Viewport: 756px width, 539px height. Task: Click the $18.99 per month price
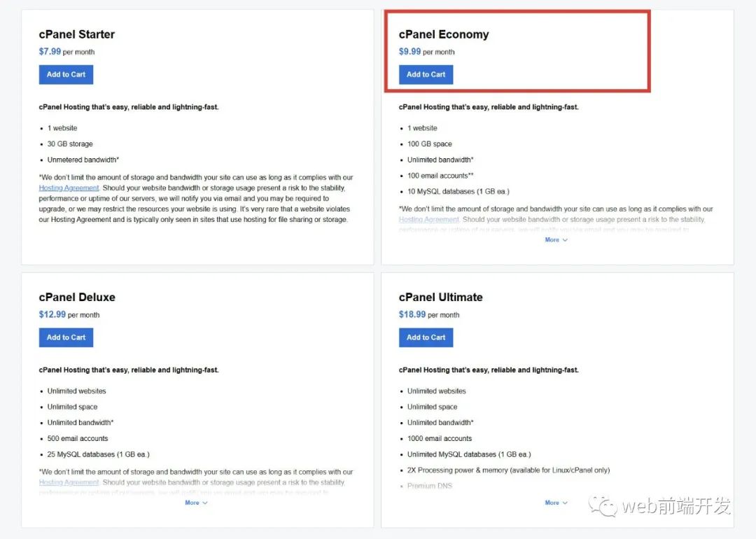click(428, 315)
